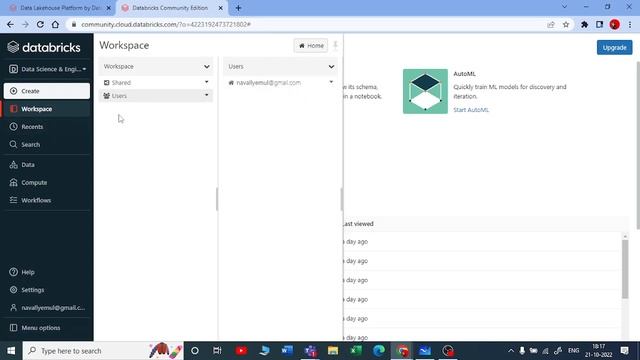
Task: Open the navallyemul@gmail.com folder dropdown arrow
Action: (331, 82)
